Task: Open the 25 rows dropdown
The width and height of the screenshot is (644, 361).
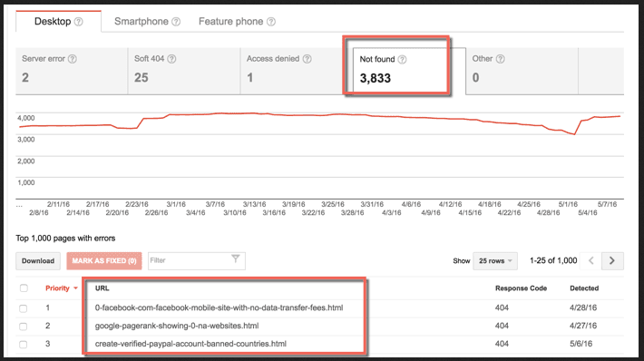Action: click(x=495, y=261)
